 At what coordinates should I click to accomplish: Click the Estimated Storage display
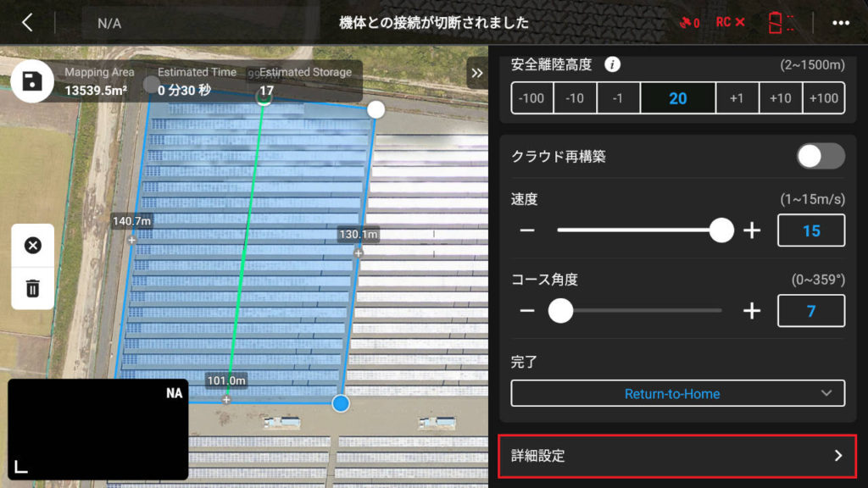coord(305,80)
